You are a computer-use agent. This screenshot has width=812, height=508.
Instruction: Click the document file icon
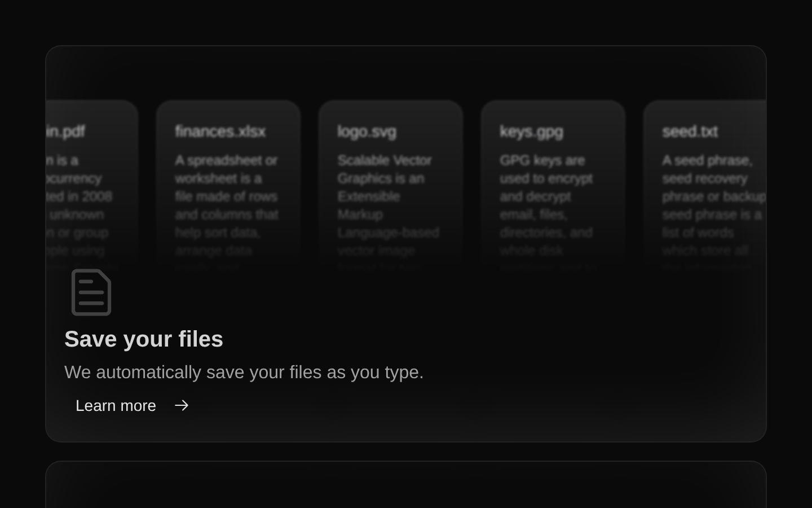click(91, 292)
